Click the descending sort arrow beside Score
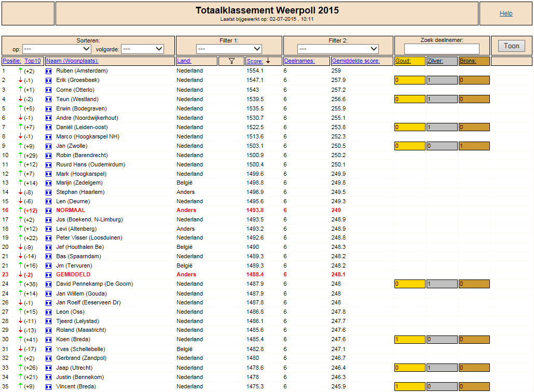This screenshot has height=392, width=534. pos(268,61)
